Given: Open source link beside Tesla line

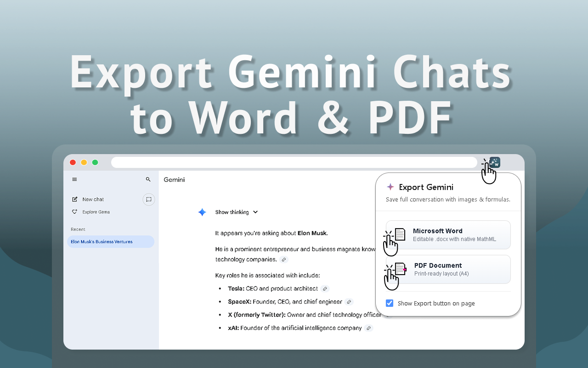Looking at the screenshot, I should pos(325,289).
